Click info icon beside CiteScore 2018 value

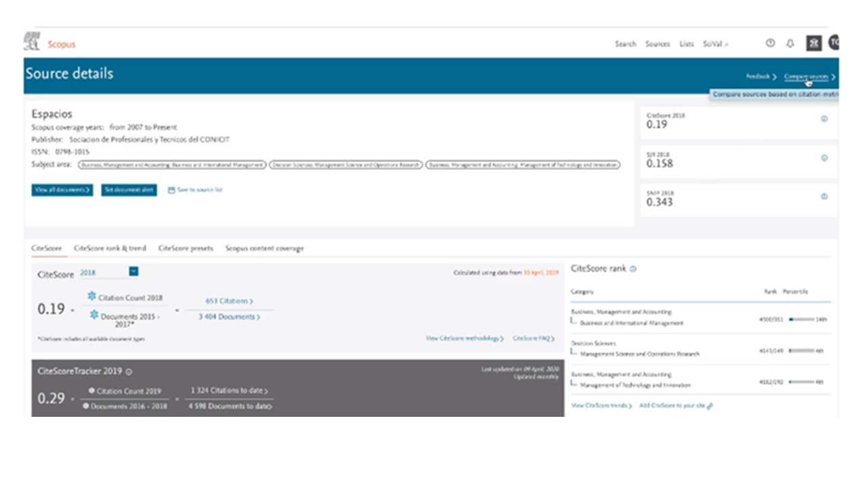(824, 119)
